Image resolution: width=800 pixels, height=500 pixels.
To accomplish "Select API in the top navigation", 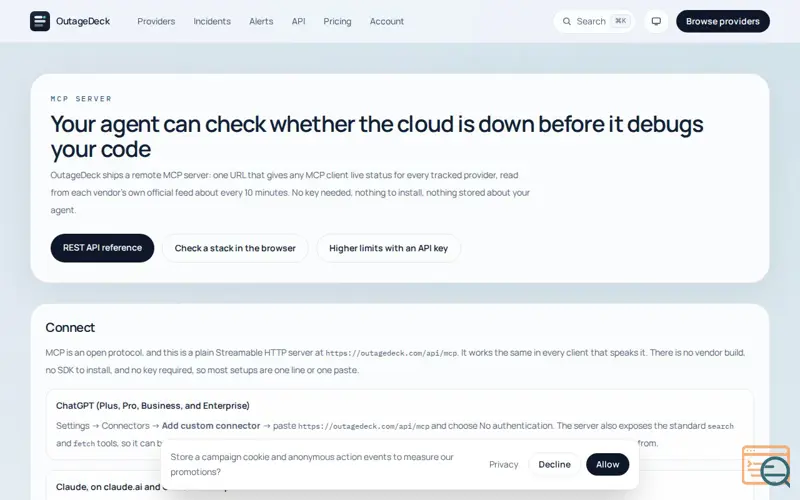I will tap(298, 21).
